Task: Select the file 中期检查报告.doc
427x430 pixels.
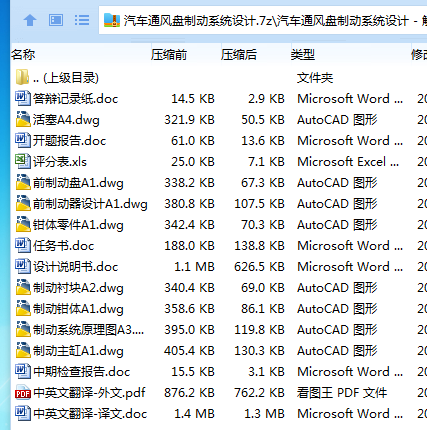Action: tap(81, 372)
